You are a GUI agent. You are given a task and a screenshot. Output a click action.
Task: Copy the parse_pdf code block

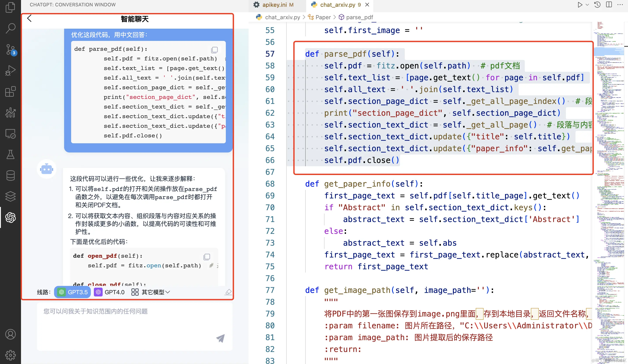[214, 50]
